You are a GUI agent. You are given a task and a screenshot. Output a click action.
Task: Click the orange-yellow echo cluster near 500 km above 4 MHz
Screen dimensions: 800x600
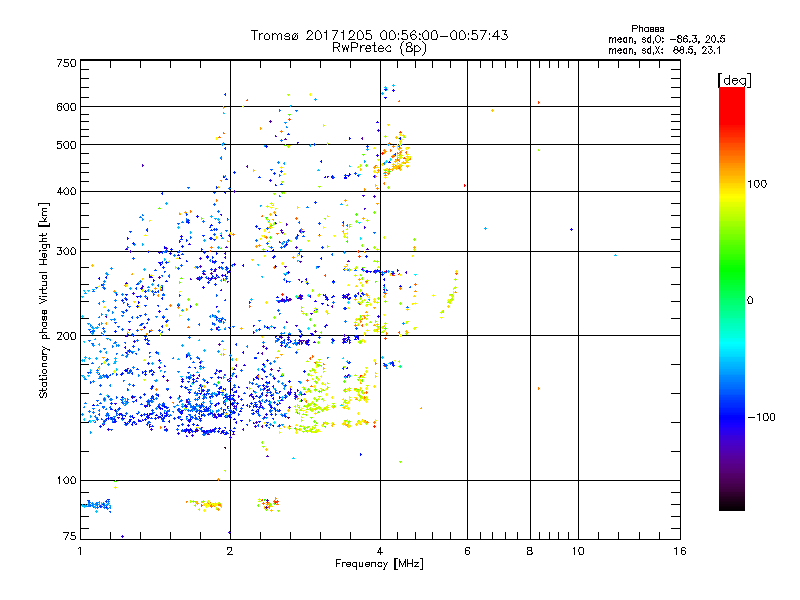pyautogui.click(x=394, y=156)
